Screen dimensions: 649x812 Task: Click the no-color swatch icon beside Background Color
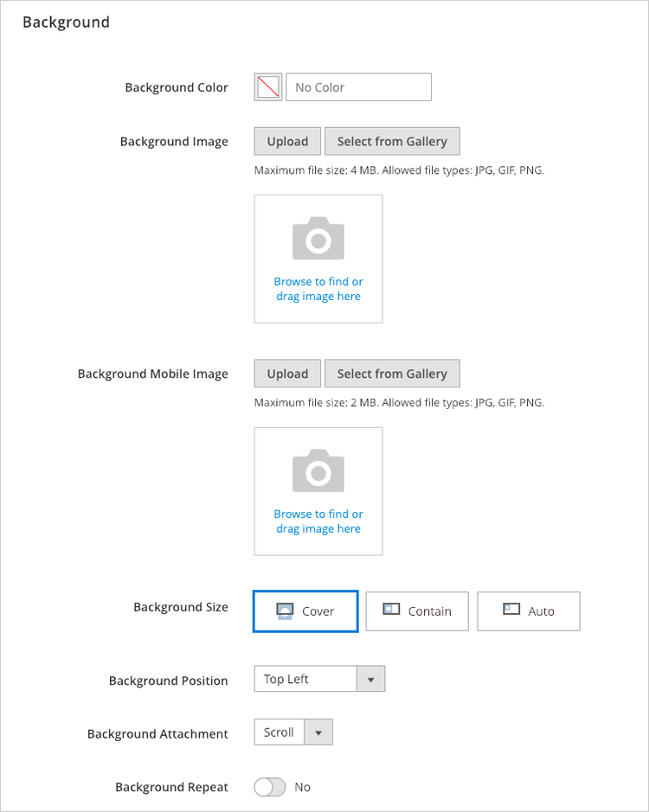(267, 86)
